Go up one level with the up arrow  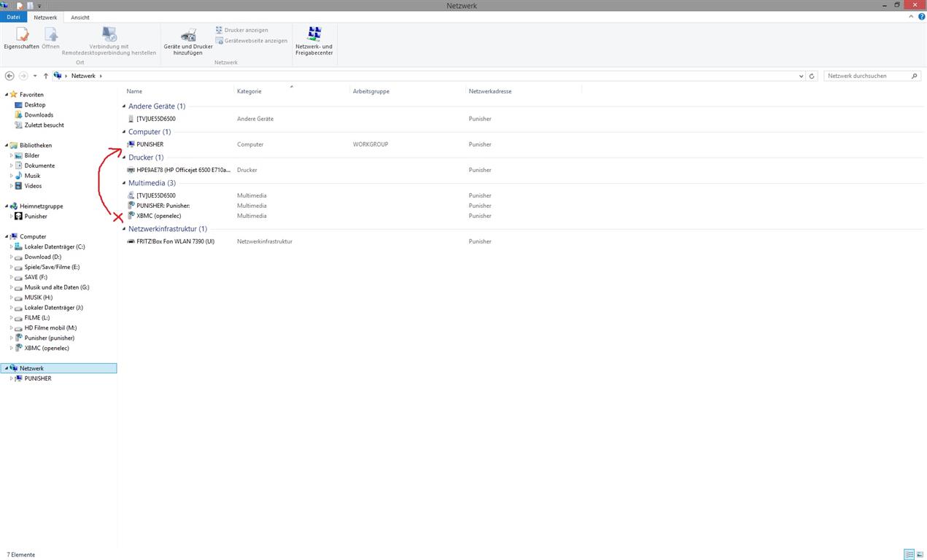point(45,76)
